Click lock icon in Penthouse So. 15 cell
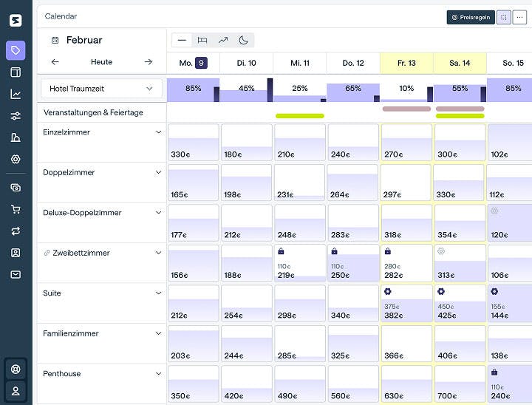532x405 pixels. tap(494, 372)
